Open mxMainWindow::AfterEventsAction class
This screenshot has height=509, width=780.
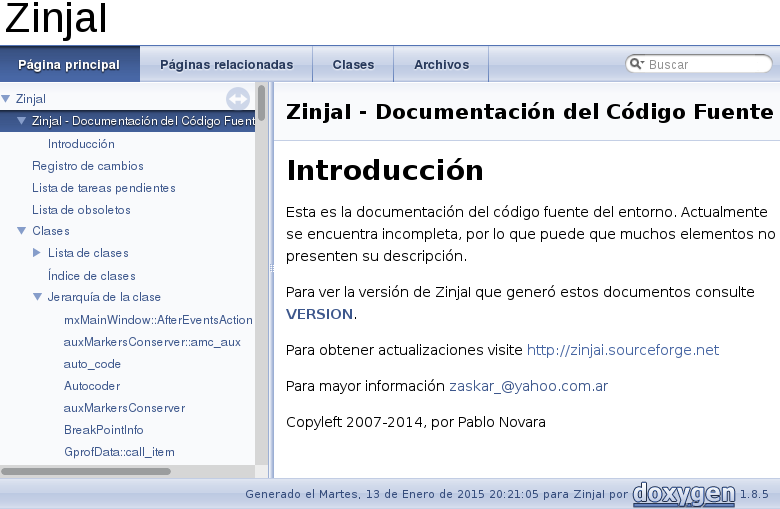158,319
